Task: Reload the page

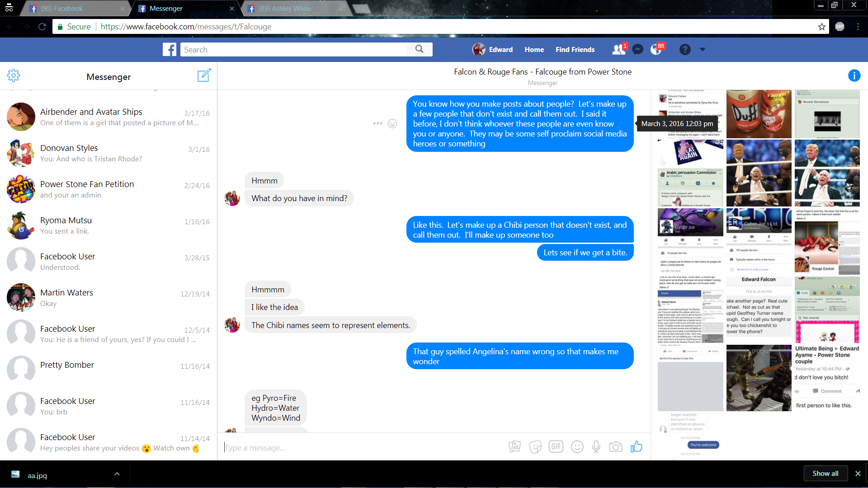Action: pyautogui.click(x=42, y=27)
